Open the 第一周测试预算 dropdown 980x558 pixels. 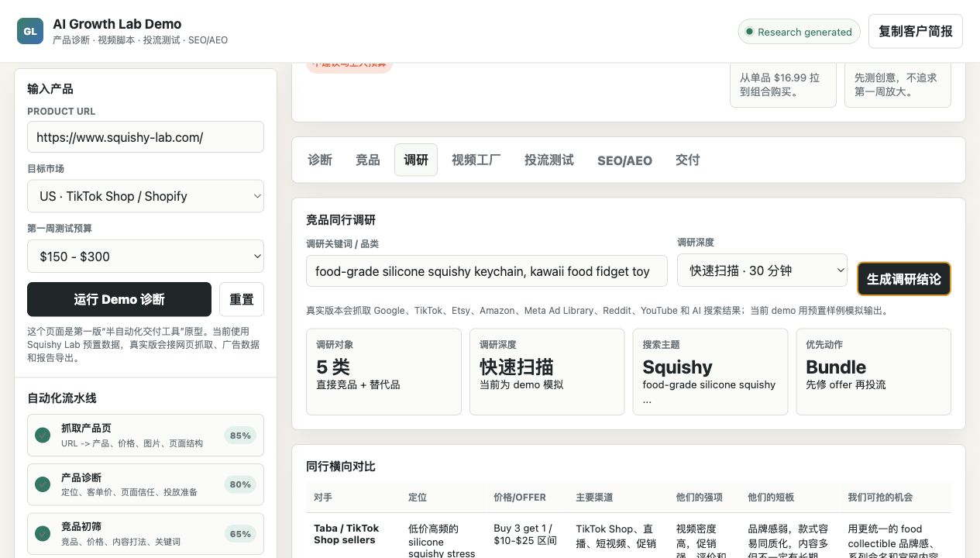pos(146,257)
